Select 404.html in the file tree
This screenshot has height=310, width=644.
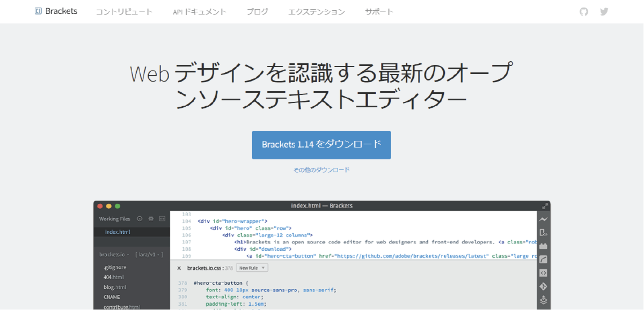tap(114, 277)
